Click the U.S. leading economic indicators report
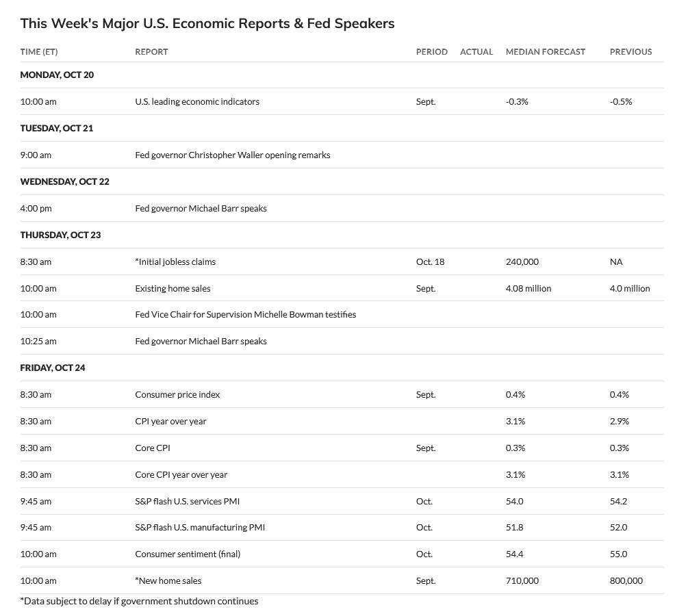This screenshot has width=688, height=616. pos(197,101)
